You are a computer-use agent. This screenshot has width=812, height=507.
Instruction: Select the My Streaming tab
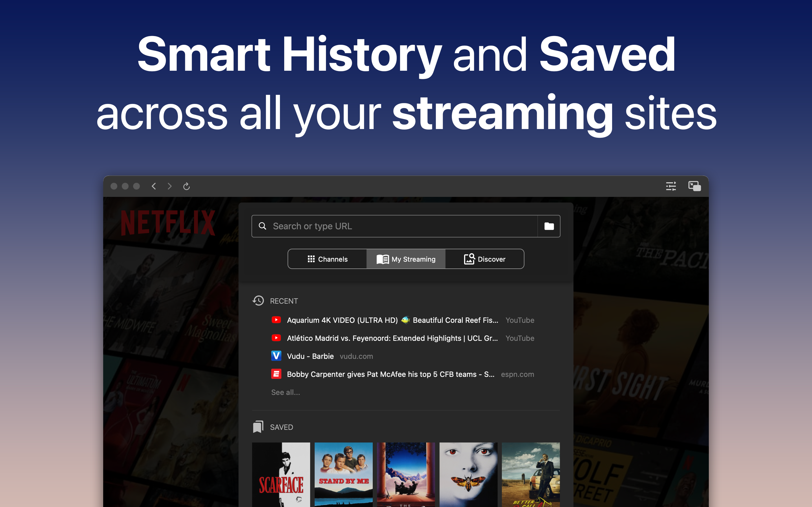click(x=406, y=259)
